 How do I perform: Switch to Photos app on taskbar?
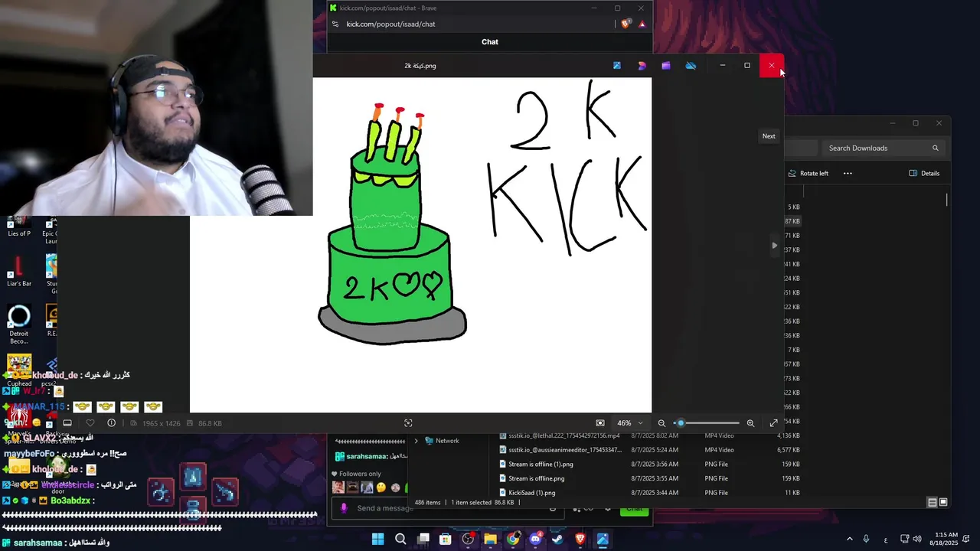coord(603,539)
